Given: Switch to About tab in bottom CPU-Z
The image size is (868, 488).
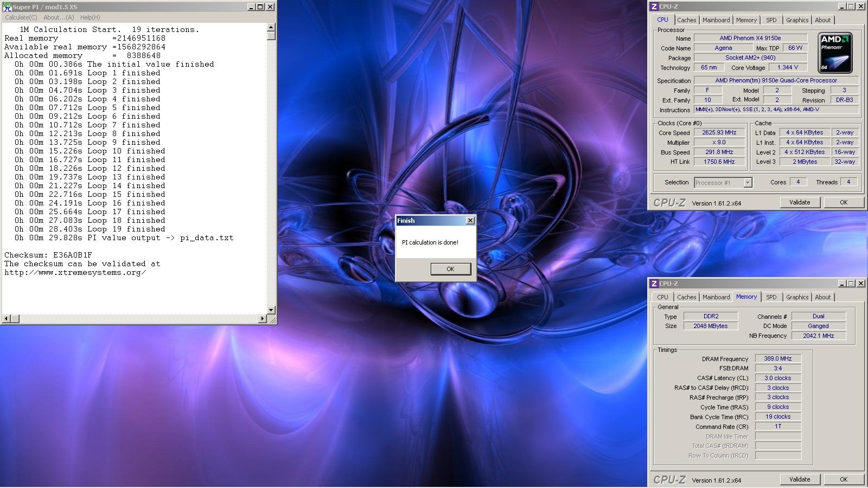Looking at the screenshot, I should 822,297.
